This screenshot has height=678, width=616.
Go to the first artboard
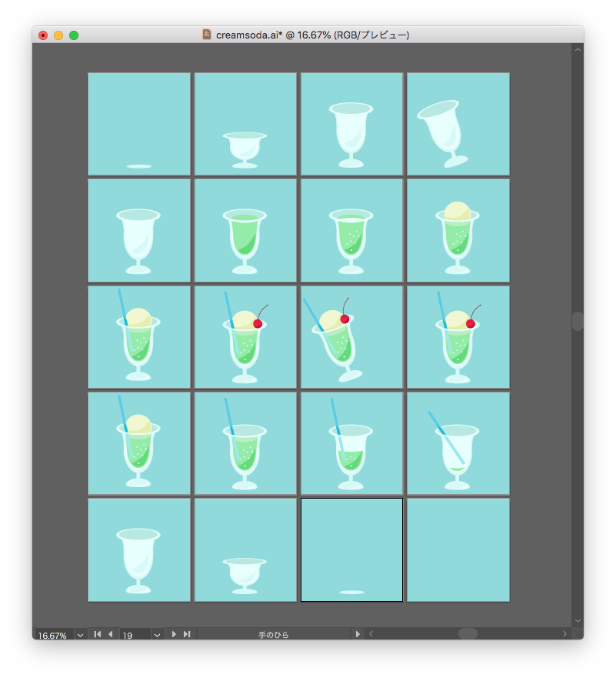pyautogui.click(x=98, y=634)
